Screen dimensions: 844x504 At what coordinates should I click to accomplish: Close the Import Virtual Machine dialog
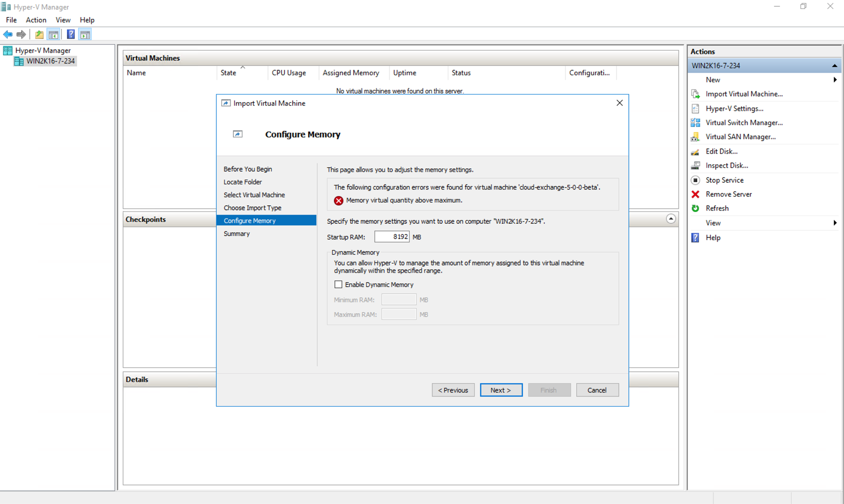tap(619, 103)
